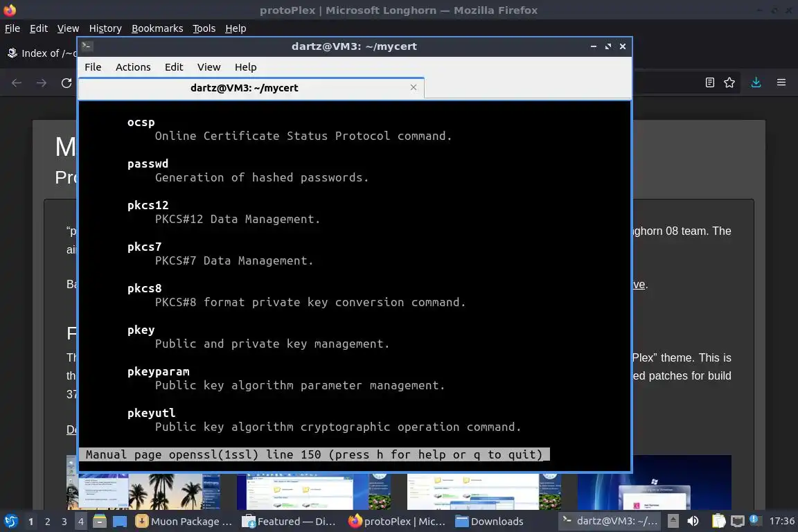Open Firefox Edit menu

click(39, 28)
